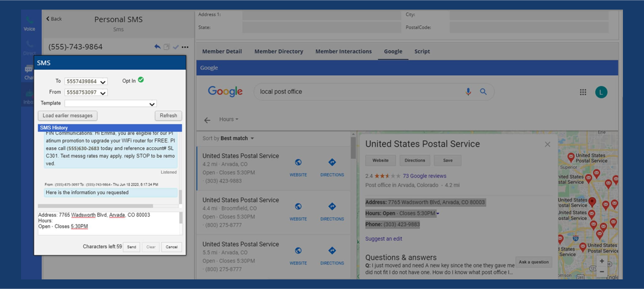Viewport: 644px width, 289px height.
Task: Open the Voice channel in sidebar
Action: tap(29, 24)
